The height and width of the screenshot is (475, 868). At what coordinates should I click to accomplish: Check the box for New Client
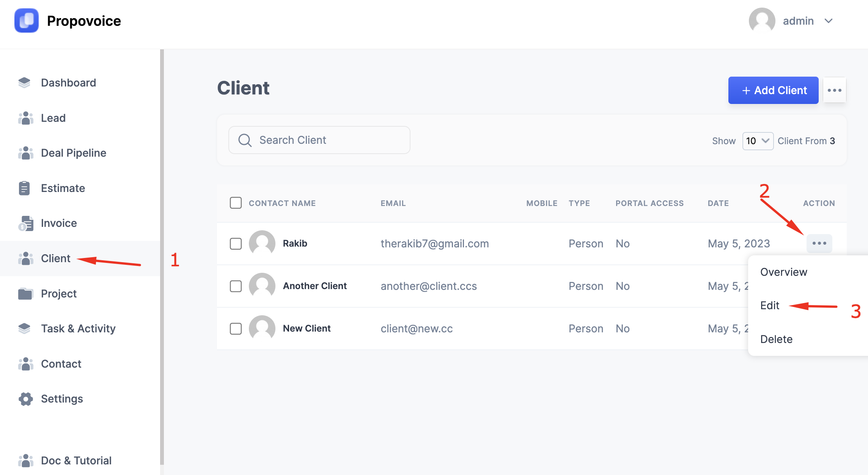[236, 329]
